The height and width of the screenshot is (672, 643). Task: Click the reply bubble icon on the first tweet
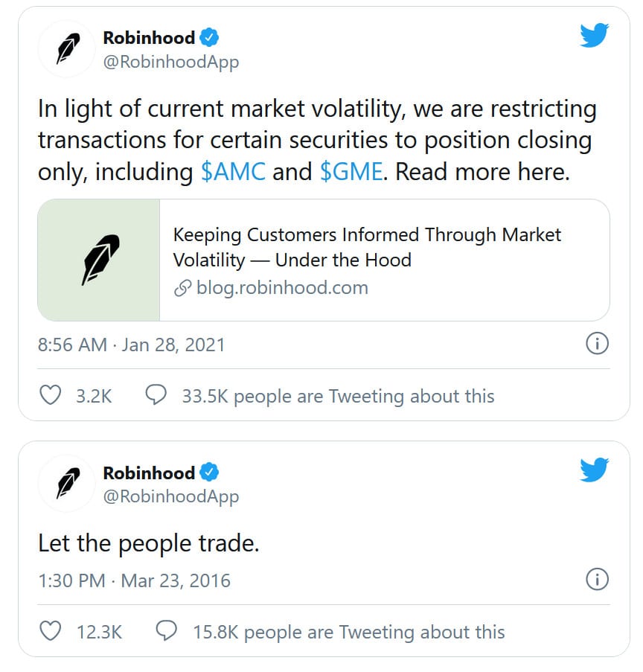pyautogui.click(x=156, y=395)
